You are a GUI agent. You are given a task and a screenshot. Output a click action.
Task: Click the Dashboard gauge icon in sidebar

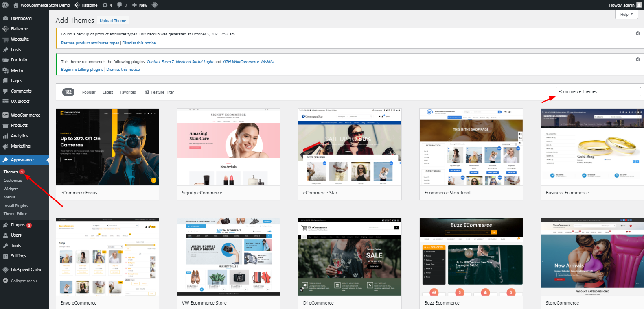(5, 18)
